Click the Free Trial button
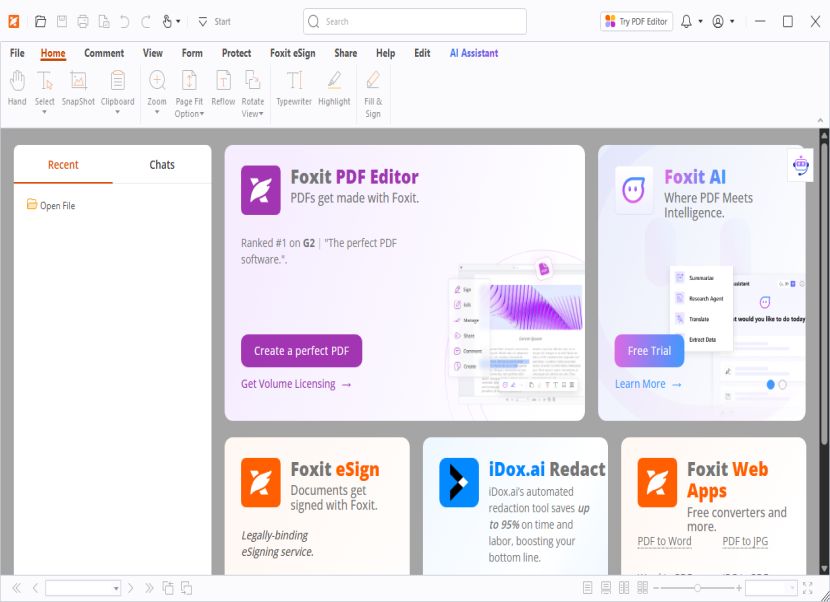Screen dimensions: 830x602 (x=649, y=351)
